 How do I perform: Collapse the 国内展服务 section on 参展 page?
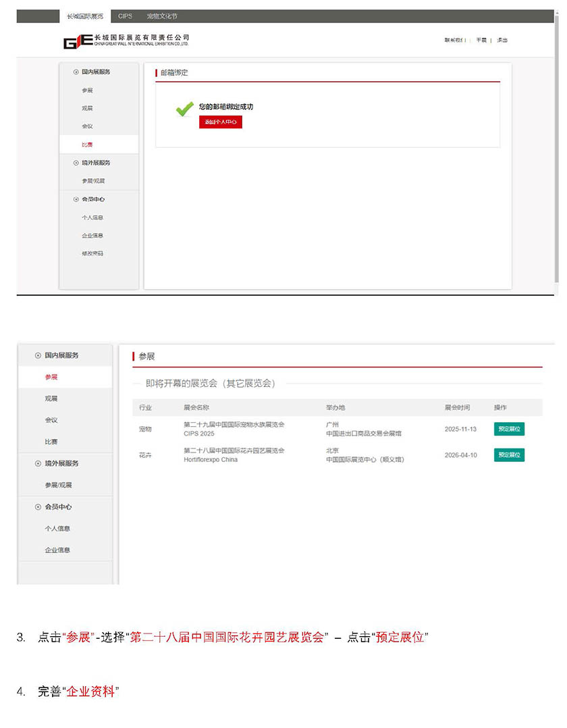coord(61,355)
